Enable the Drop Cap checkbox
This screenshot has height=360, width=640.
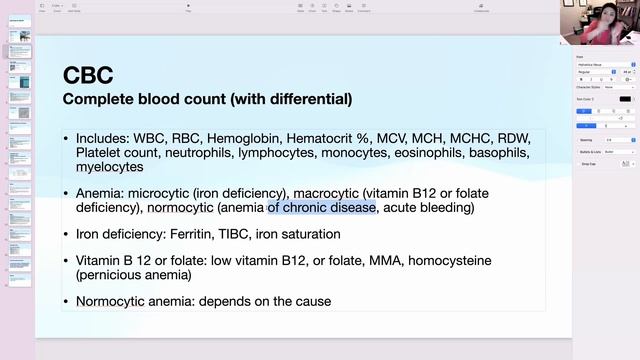pos(579,164)
